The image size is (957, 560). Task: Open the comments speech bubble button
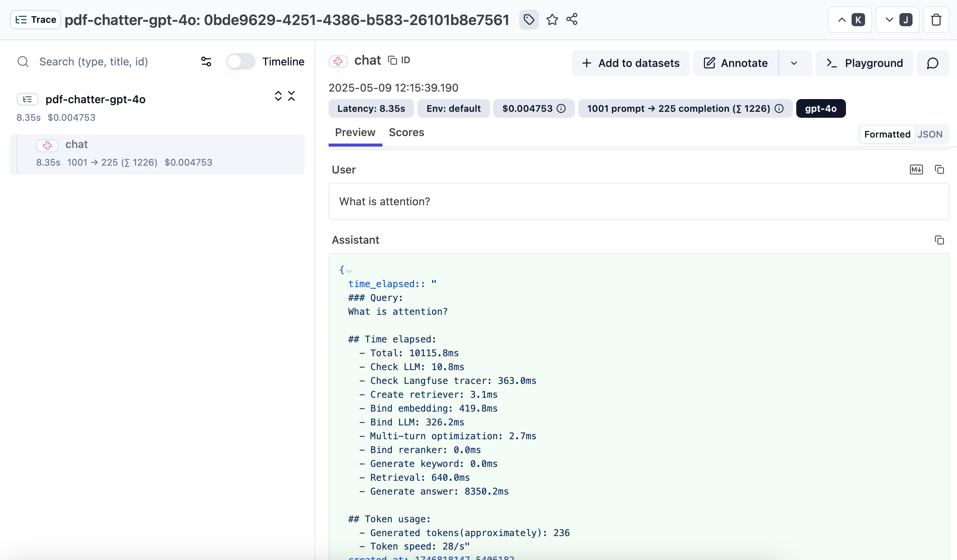[x=933, y=63]
